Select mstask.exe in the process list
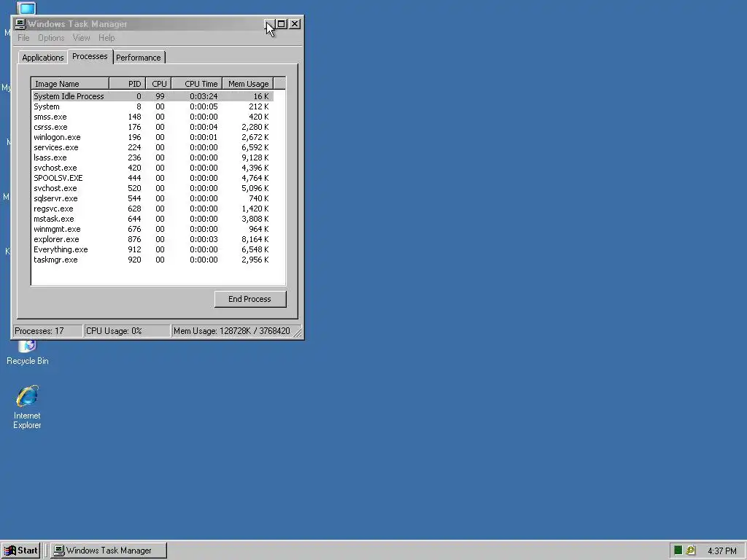The width and height of the screenshot is (747, 560). pos(152,219)
